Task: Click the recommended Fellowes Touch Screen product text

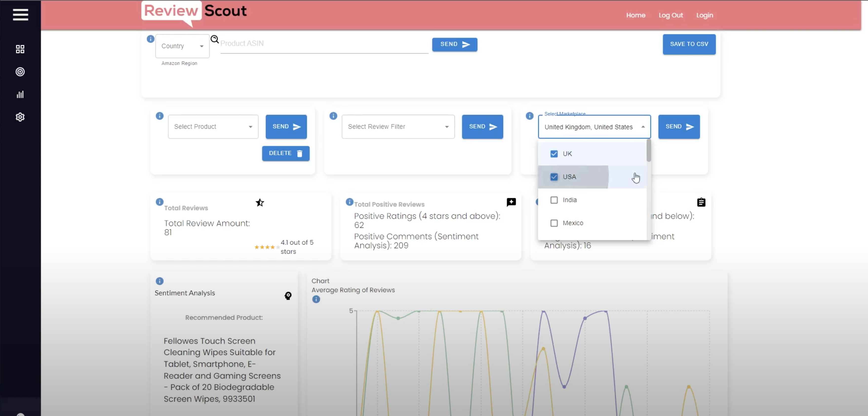Action: (x=222, y=370)
